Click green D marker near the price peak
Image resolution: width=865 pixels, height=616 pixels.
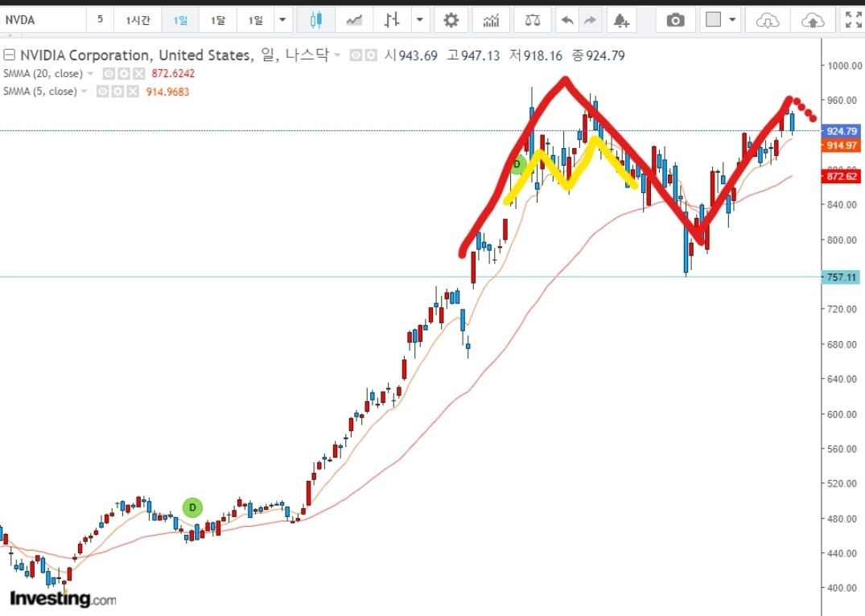517,164
